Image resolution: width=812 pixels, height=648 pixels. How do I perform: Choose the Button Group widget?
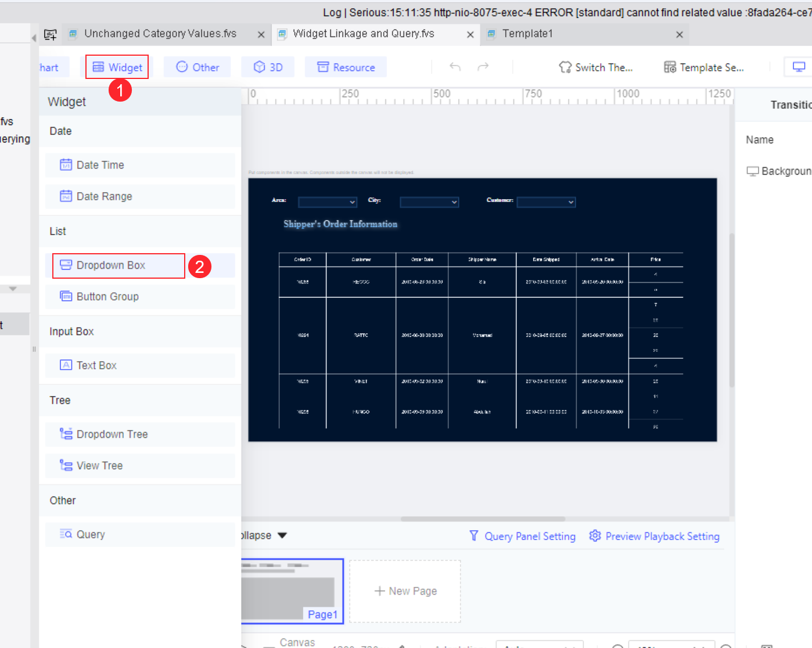[x=140, y=297]
